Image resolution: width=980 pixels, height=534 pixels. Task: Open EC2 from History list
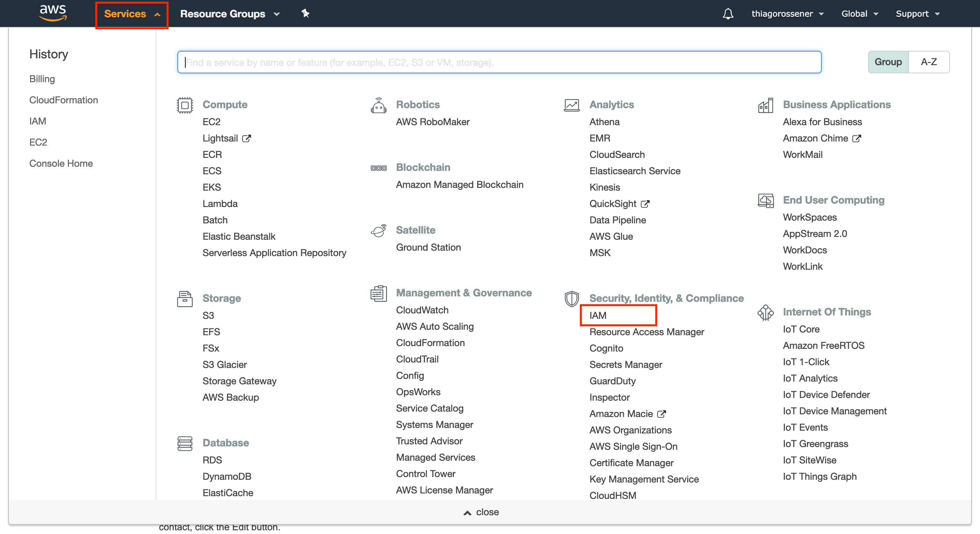pyautogui.click(x=38, y=142)
